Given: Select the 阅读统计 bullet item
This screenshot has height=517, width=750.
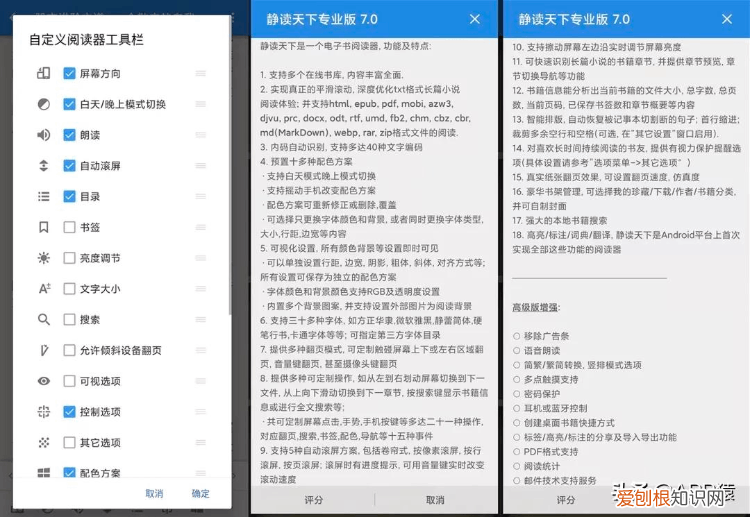Looking at the screenshot, I should [x=536, y=466].
